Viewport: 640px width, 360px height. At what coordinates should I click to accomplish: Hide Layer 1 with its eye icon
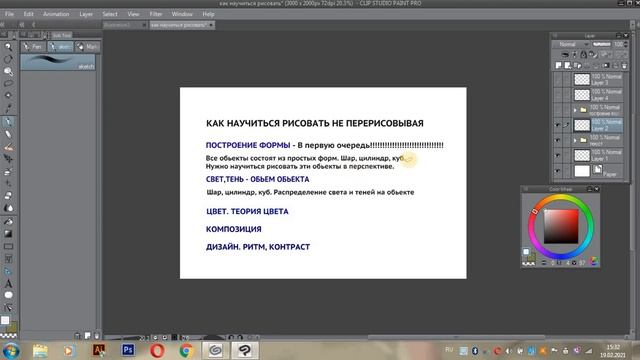point(558,155)
